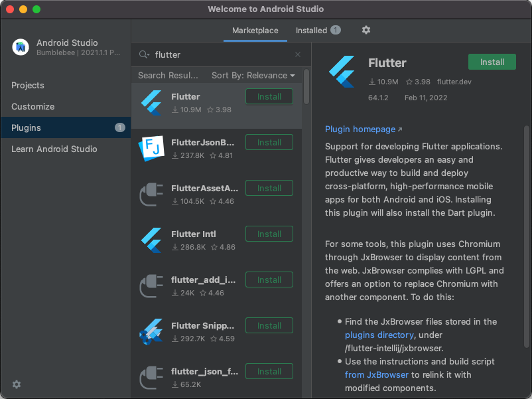Install the FlutterAssetA... plugin
Viewport: 532px width, 399px height.
[x=269, y=188]
